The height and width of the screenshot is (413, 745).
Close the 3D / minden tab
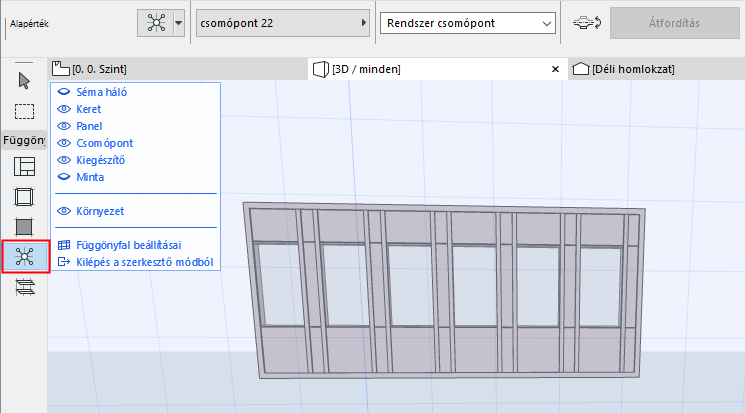point(555,69)
